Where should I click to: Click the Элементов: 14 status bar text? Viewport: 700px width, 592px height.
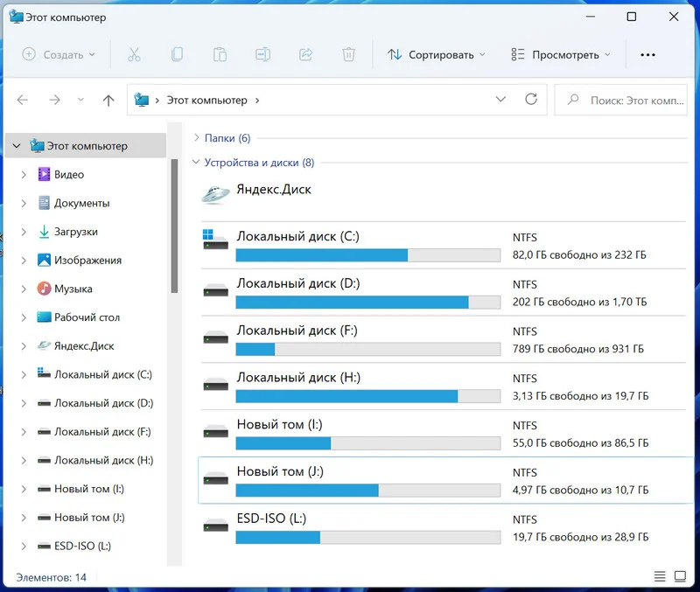(x=52, y=577)
